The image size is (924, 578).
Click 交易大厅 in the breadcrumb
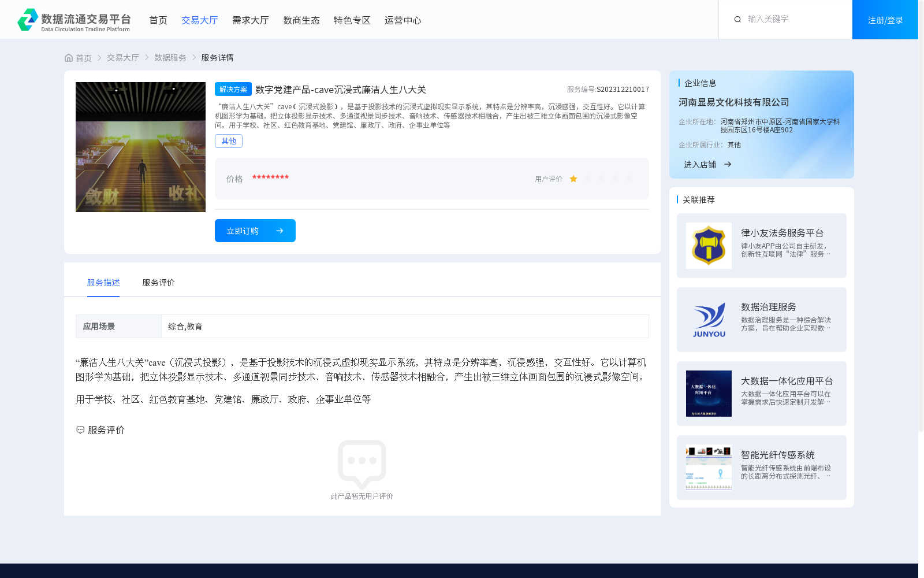123,58
